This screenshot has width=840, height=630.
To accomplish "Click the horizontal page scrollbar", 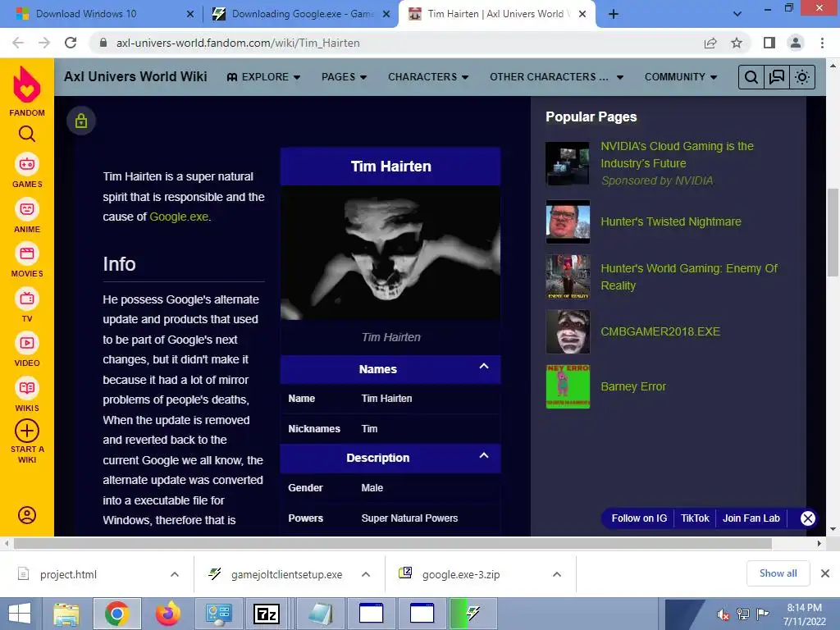I will click(393, 543).
